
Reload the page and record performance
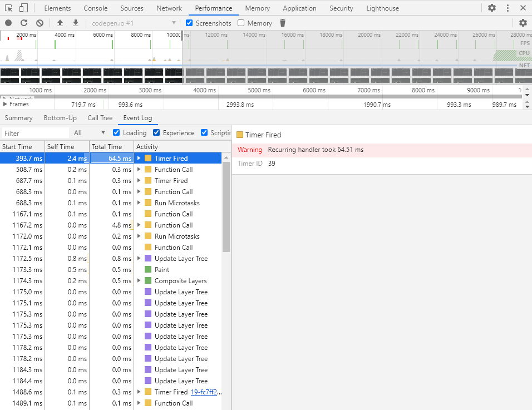point(23,23)
